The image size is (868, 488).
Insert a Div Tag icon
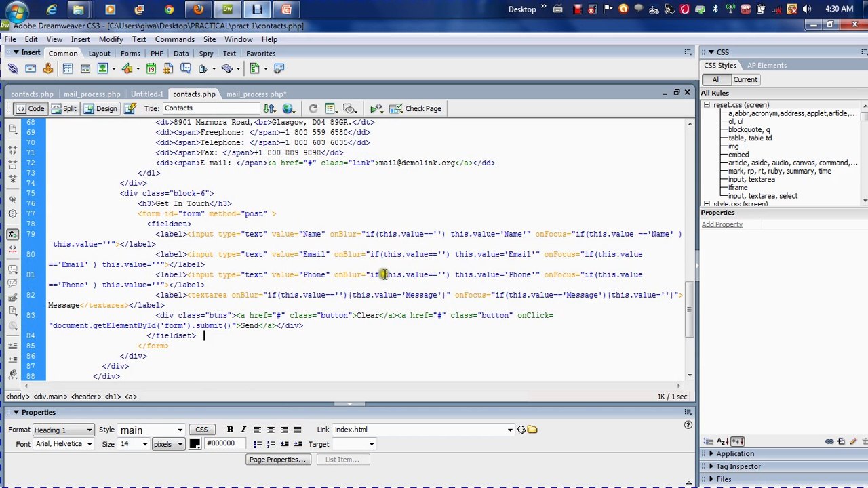point(85,68)
